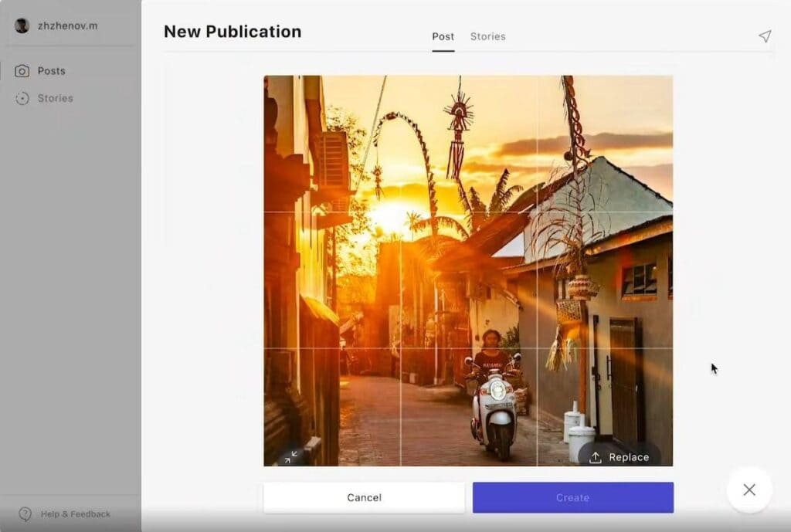Go to Posts in the sidebar
The height and width of the screenshot is (532, 791).
[x=52, y=71]
